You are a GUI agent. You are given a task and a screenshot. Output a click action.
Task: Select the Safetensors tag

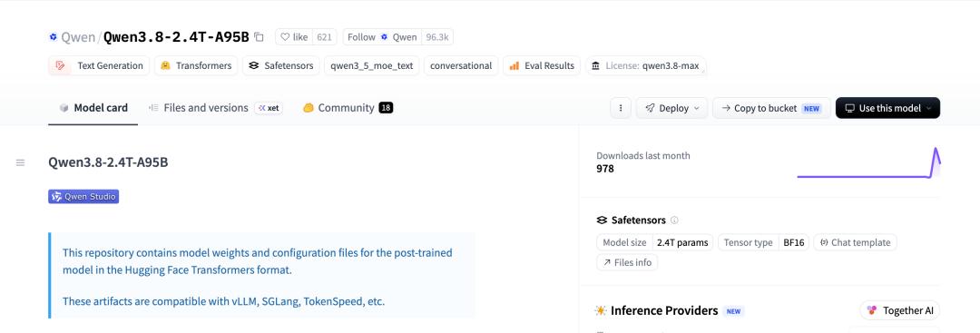pos(281,65)
